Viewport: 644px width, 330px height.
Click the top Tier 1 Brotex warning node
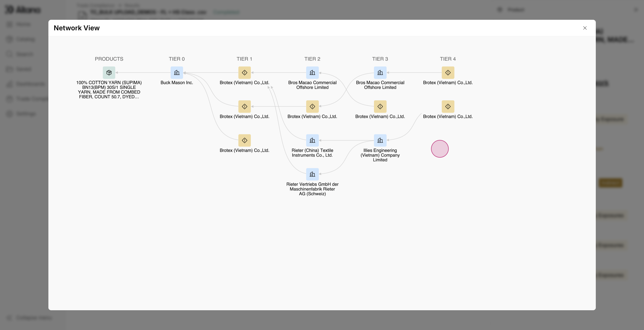tap(244, 73)
